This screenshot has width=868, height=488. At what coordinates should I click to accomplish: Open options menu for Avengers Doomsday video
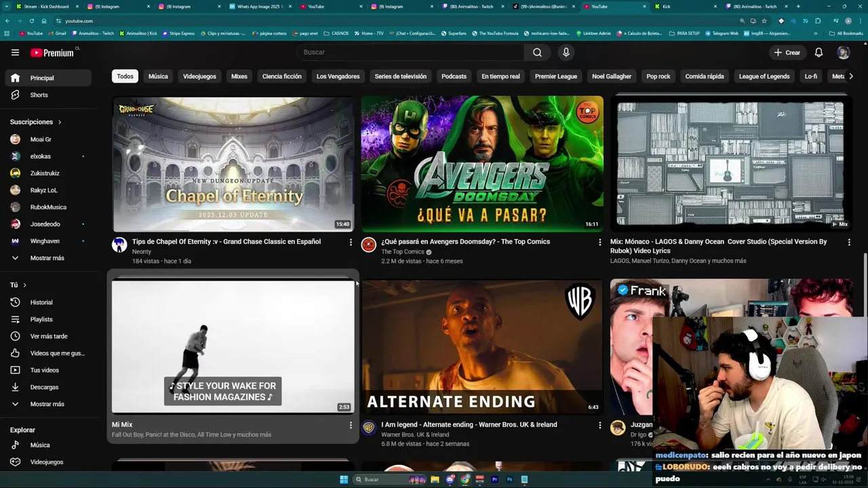click(599, 242)
